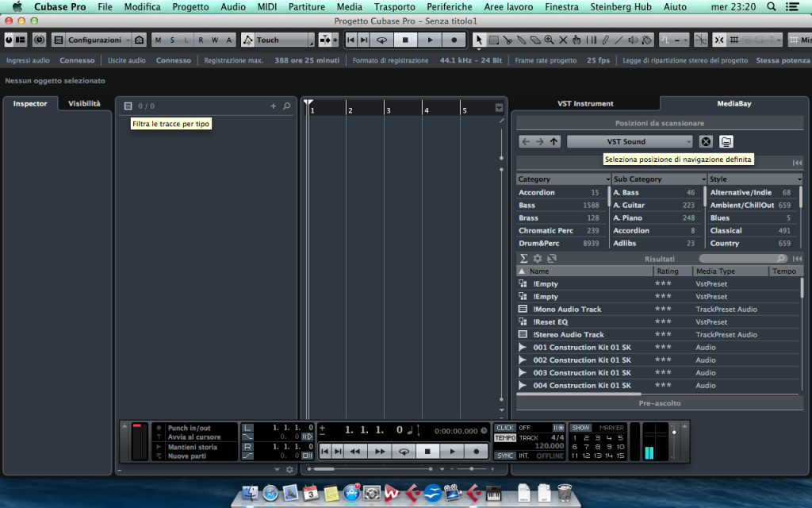Screen dimensions: 812x508
Task: Click the Results search field
Action: 743,258
